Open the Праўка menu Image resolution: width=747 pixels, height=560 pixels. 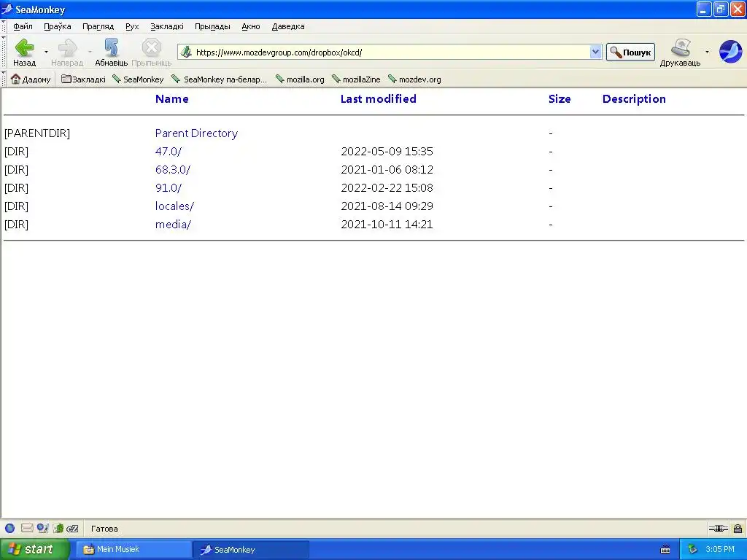click(x=57, y=26)
